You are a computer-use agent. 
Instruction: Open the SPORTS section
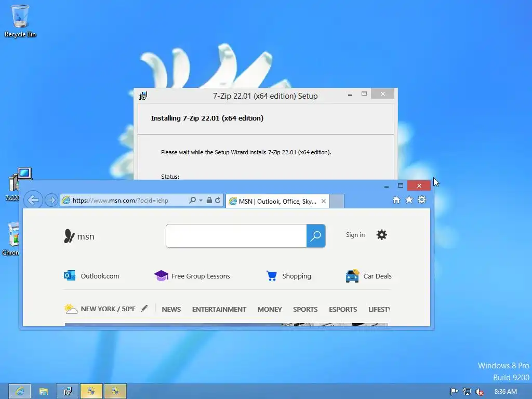coord(305,310)
